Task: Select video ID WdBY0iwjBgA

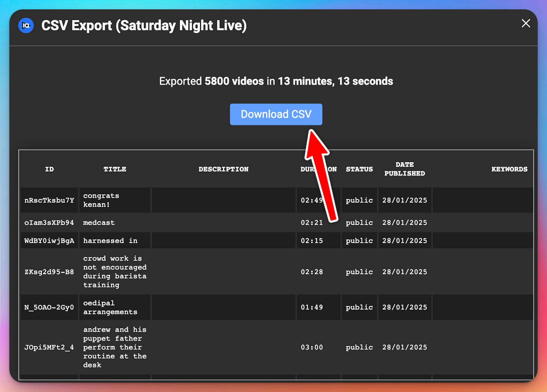Action: pos(49,241)
